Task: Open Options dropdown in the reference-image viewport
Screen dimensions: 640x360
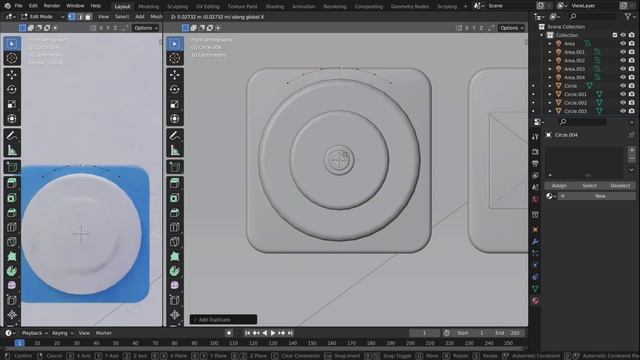Action: click(x=146, y=28)
